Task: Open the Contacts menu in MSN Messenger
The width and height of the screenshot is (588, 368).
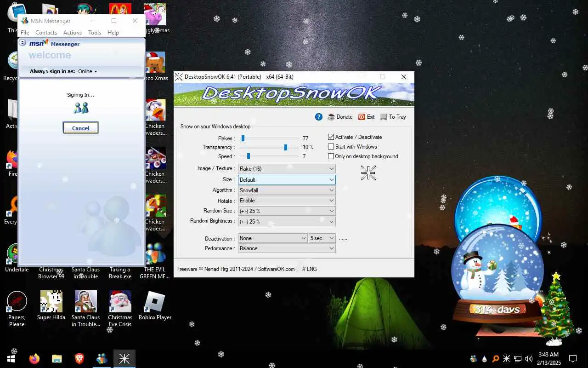Action: click(46, 33)
